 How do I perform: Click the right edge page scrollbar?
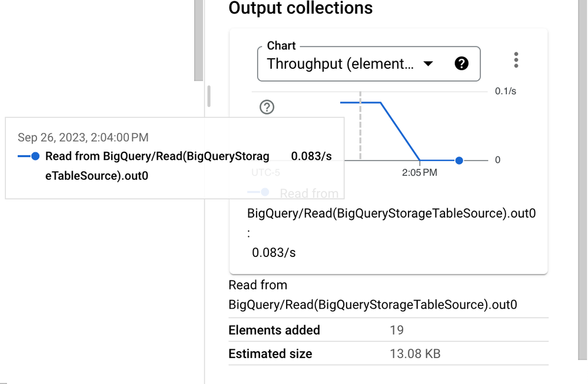(x=582, y=180)
